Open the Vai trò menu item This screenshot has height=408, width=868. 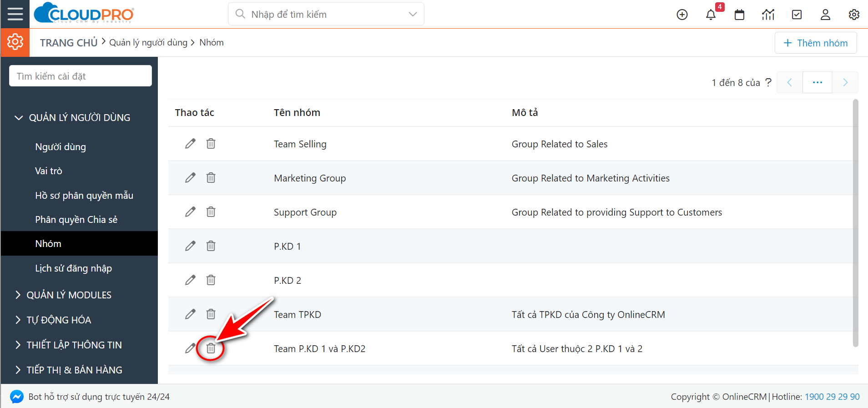click(x=49, y=171)
